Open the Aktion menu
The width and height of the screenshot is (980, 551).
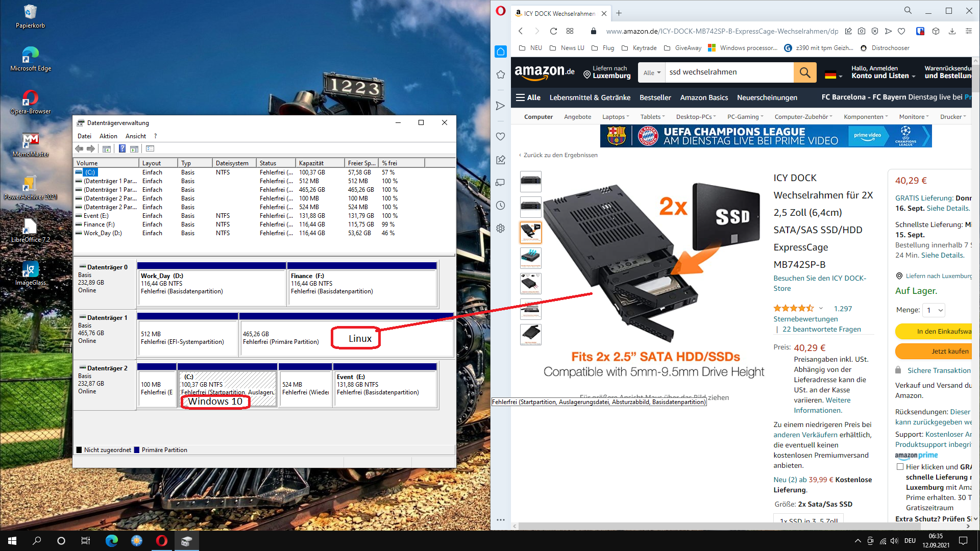(108, 136)
